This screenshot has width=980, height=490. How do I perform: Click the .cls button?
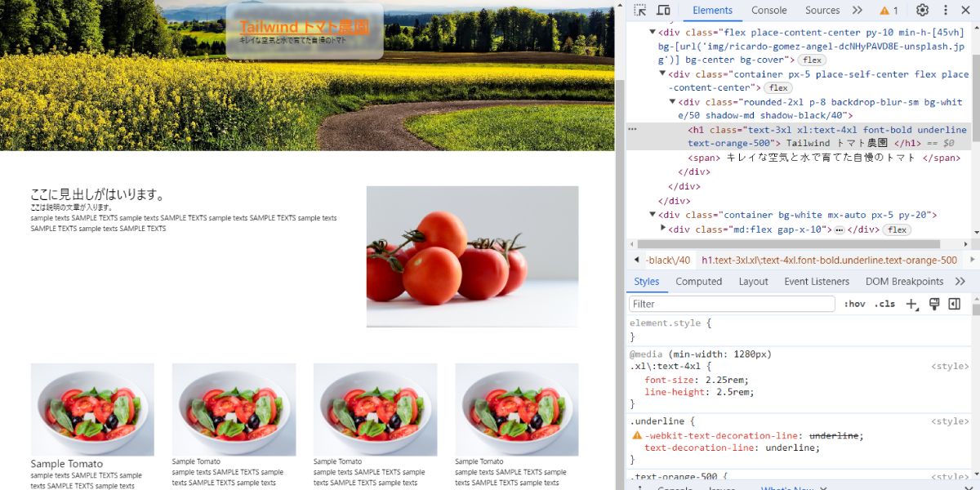coord(884,304)
